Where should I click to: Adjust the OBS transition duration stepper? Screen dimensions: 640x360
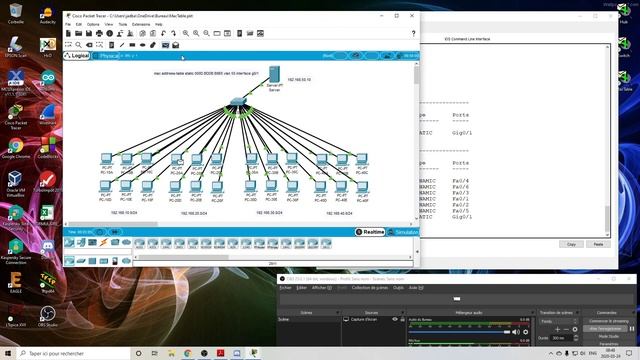pos(576,338)
